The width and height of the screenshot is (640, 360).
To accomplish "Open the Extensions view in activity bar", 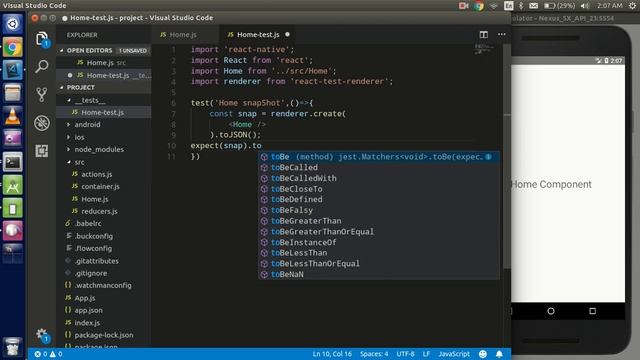I will [42, 151].
